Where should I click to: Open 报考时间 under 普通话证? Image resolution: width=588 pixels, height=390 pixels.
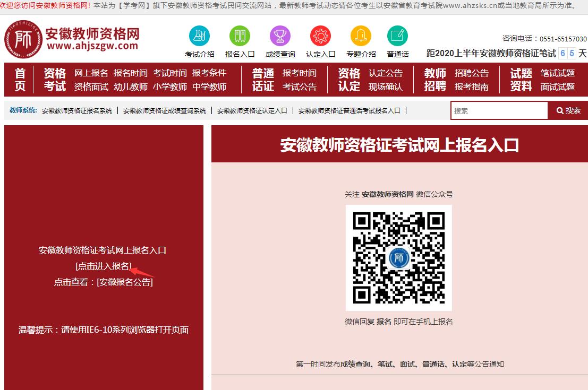tap(300, 73)
